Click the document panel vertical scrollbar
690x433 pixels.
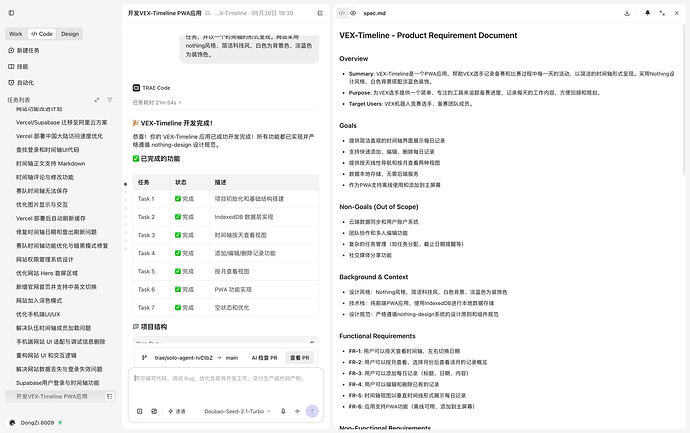[x=684, y=99]
